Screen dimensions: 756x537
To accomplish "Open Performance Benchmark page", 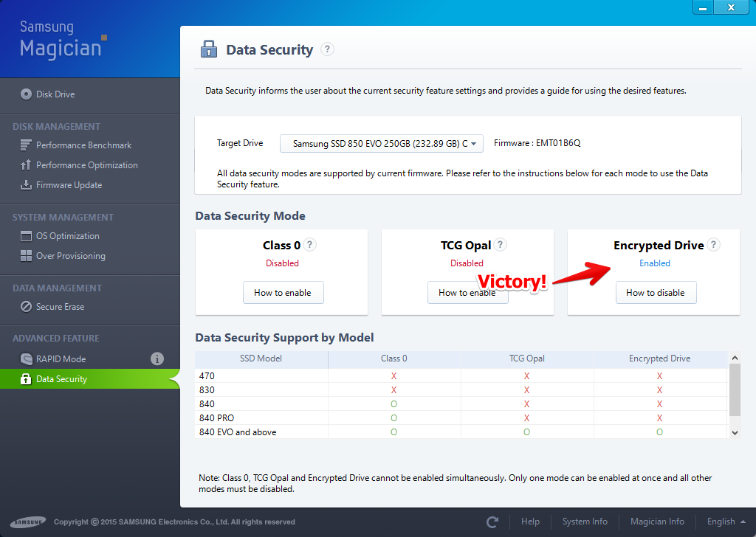I will point(84,145).
